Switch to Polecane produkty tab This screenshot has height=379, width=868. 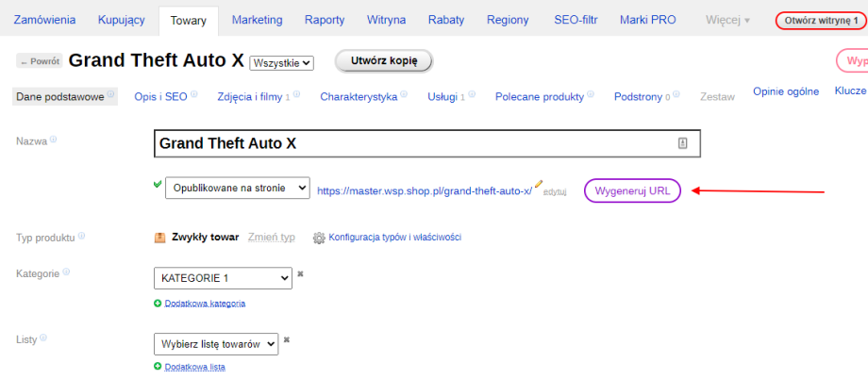pos(540,97)
